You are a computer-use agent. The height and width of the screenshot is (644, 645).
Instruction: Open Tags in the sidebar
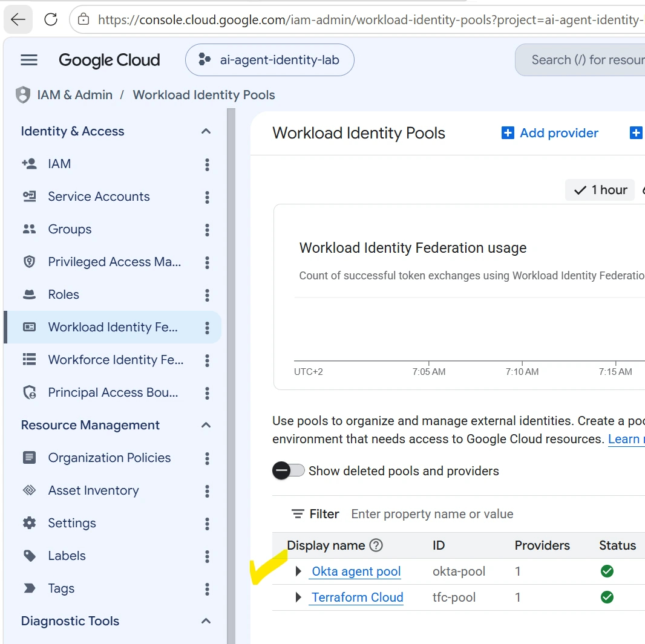coord(61,588)
